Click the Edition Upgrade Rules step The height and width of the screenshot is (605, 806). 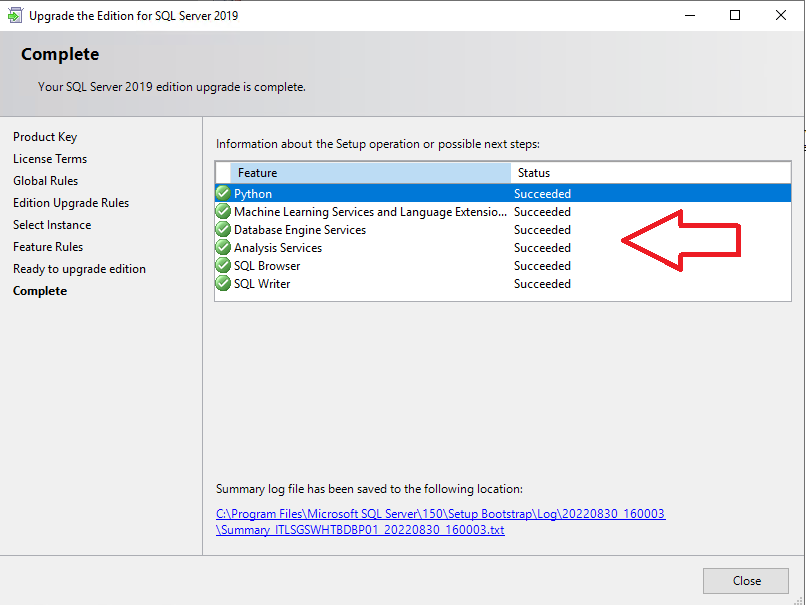click(71, 203)
